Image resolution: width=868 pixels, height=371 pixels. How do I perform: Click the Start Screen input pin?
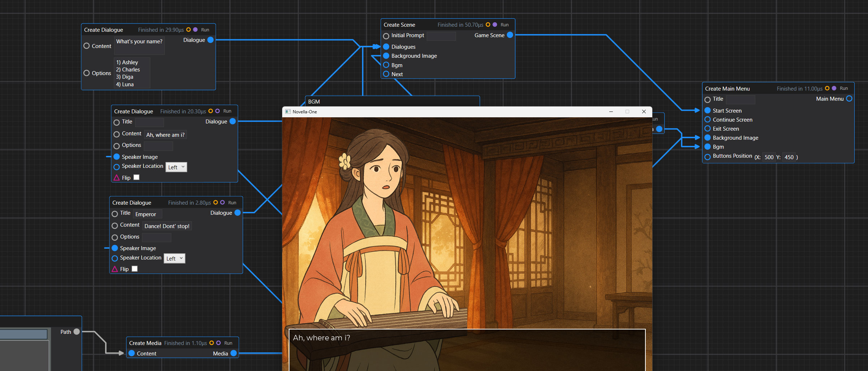(x=708, y=110)
